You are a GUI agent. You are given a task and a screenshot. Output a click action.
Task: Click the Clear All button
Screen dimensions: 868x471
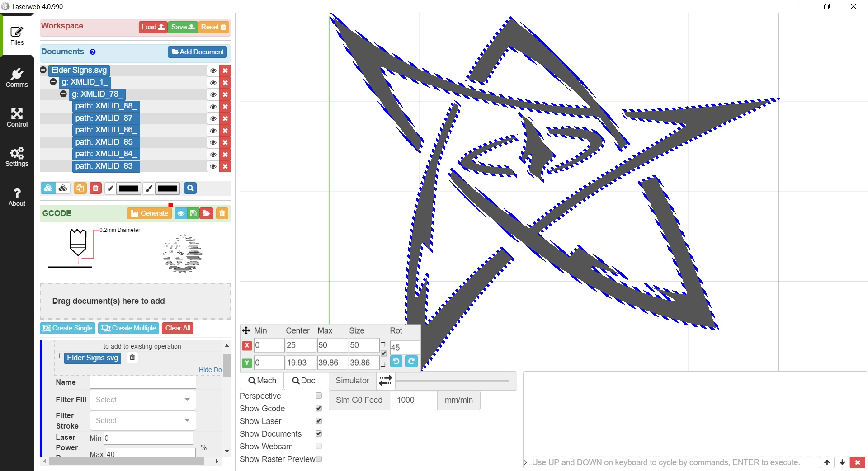point(178,328)
